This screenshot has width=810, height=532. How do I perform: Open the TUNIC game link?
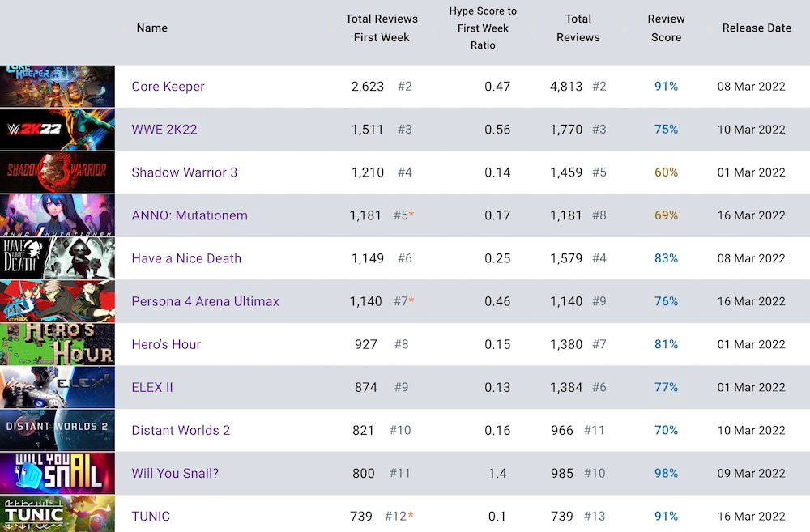pos(151,517)
